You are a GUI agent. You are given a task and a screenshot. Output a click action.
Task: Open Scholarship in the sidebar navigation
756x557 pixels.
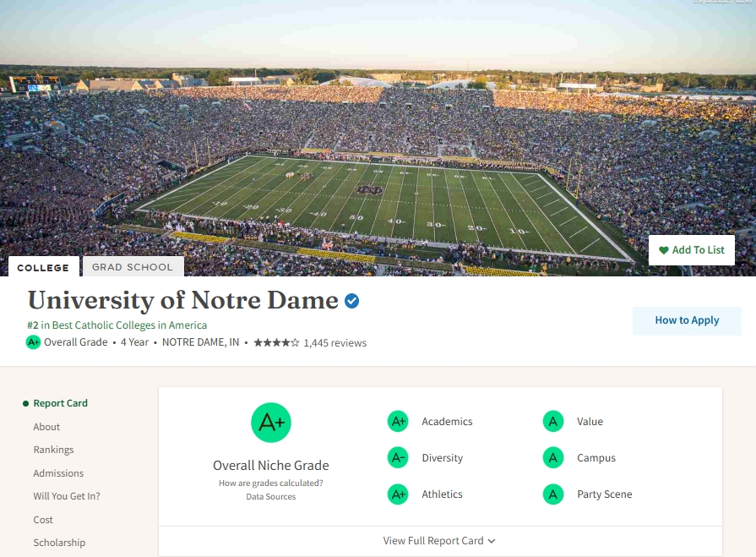[59, 543]
